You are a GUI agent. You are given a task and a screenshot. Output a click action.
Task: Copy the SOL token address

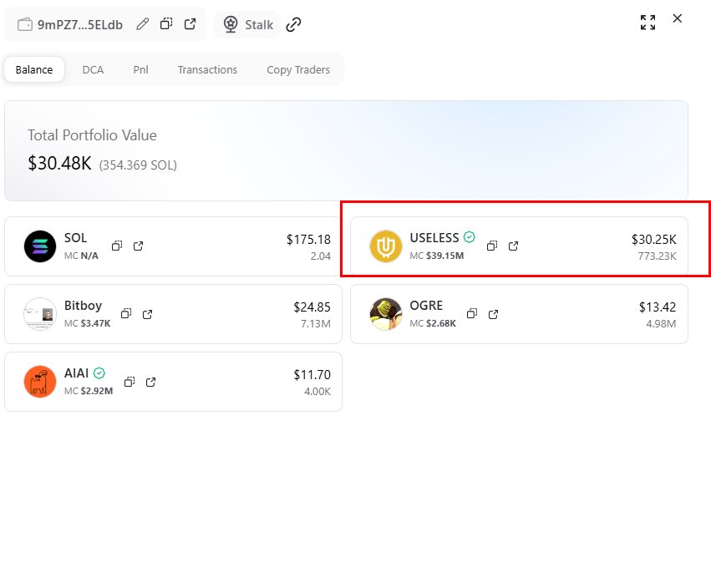pos(117,246)
